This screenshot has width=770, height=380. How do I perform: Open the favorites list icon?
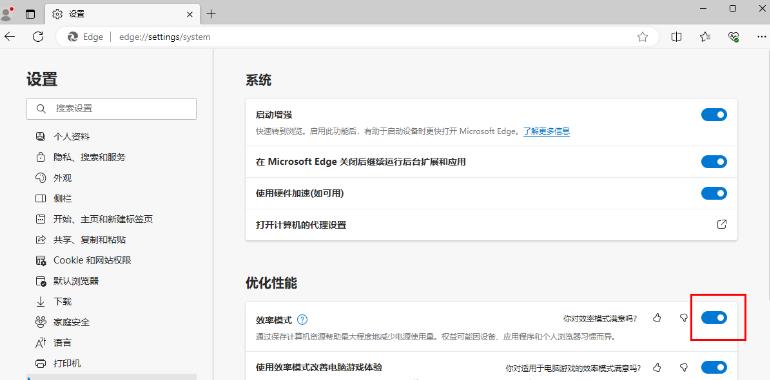click(x=705, y=37)
